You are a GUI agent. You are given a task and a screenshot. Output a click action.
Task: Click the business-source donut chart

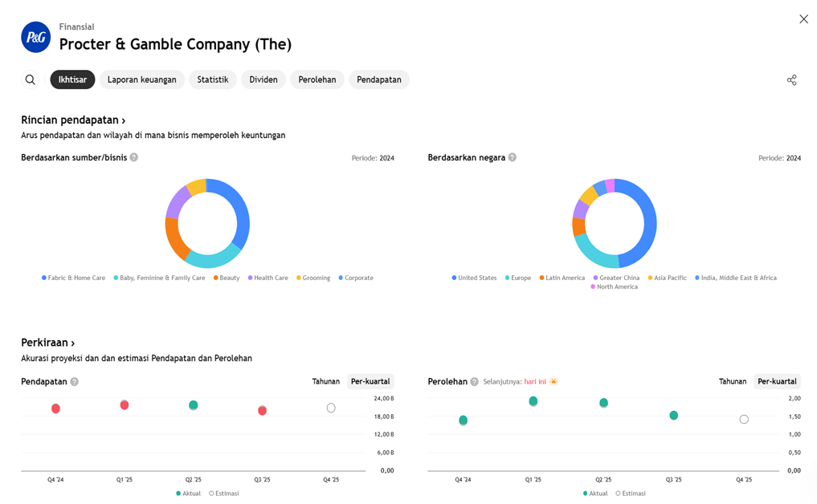point(207,223)
